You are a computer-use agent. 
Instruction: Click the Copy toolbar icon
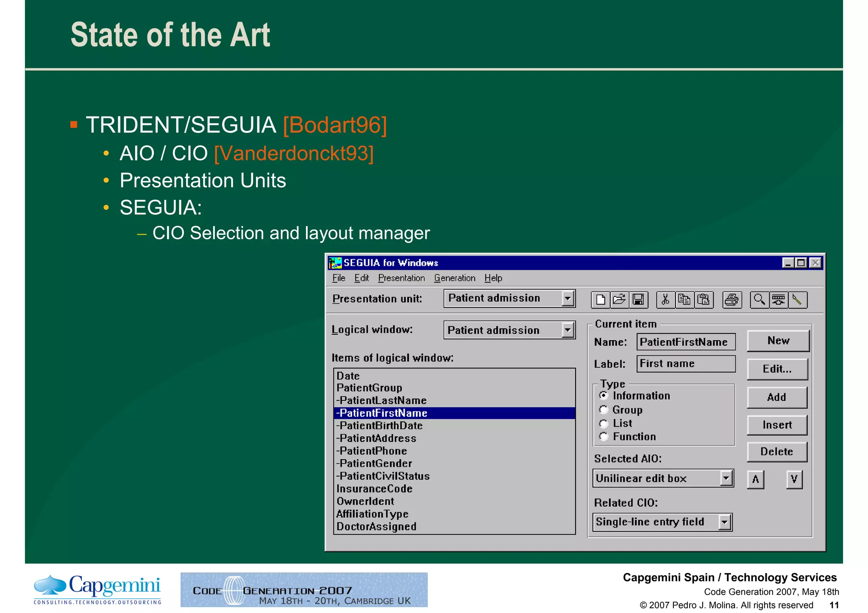[684, 300]
